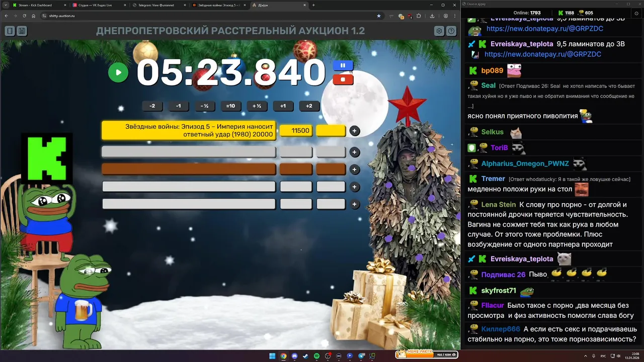Click the save floppy disk icon

click(x=22, y=31)
